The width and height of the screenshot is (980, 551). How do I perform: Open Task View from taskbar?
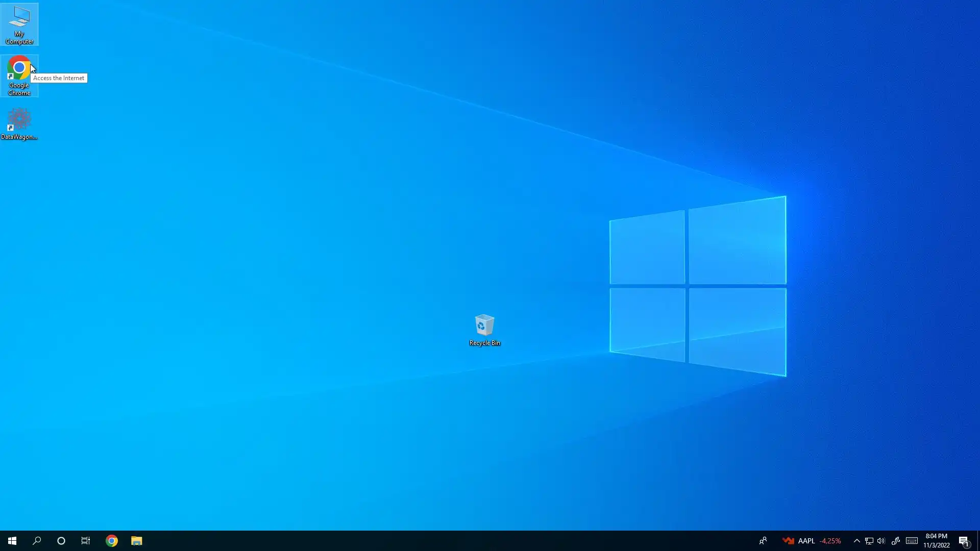click(86, 541)
